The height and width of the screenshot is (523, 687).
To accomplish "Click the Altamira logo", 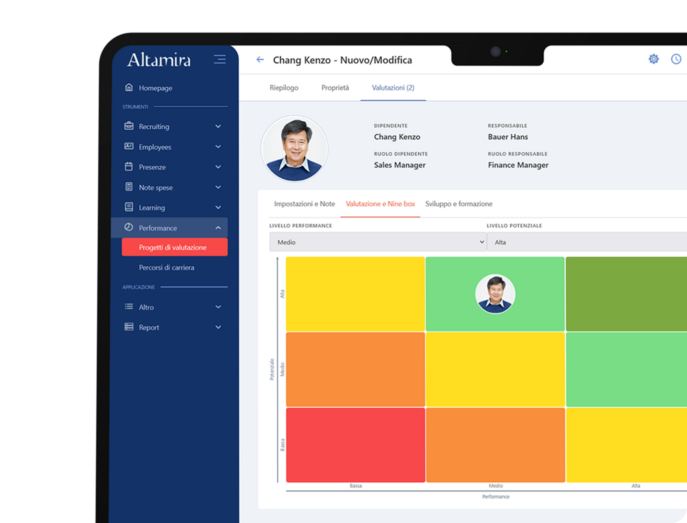I will point(159,60).
